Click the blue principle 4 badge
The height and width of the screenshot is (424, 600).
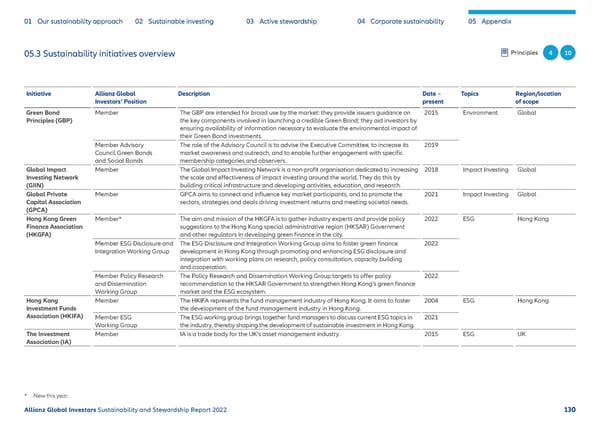point(550,52)
